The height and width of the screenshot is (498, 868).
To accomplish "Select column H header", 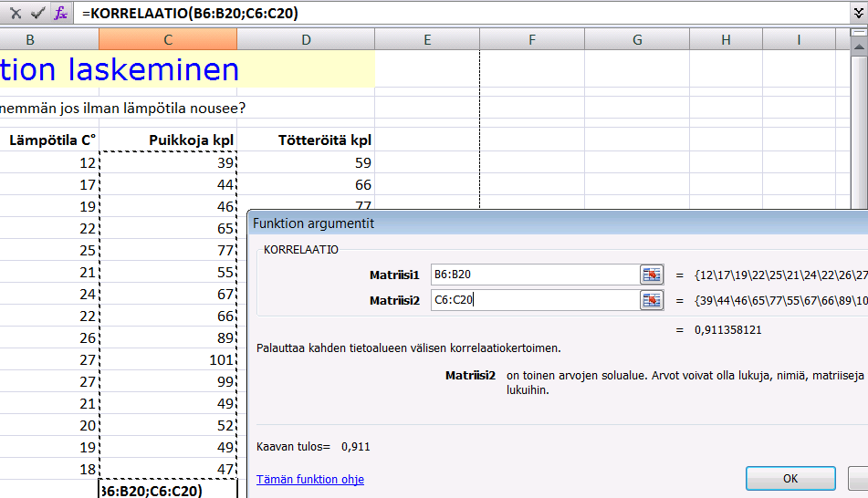I will 726,40.
